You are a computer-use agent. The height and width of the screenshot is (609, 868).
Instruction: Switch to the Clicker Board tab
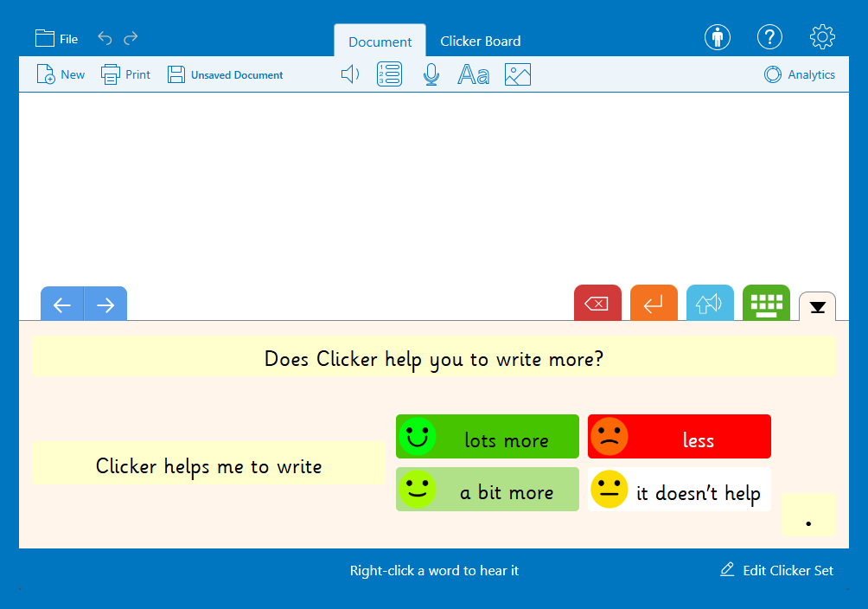480,41
